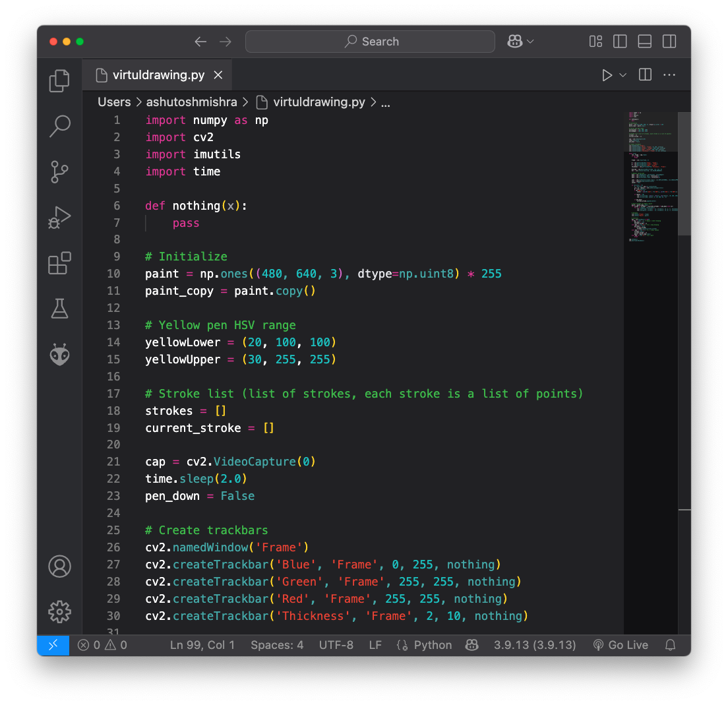Open the Accounts menu icon
Viewport: 728px width, 705px height.
(x=59, y=567)
